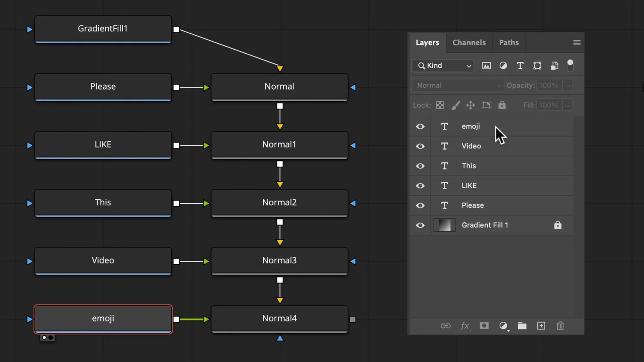The height and width of the screenshot is (362, 644).
Task: Enable the type layer filter
Action: click(520, 65)
